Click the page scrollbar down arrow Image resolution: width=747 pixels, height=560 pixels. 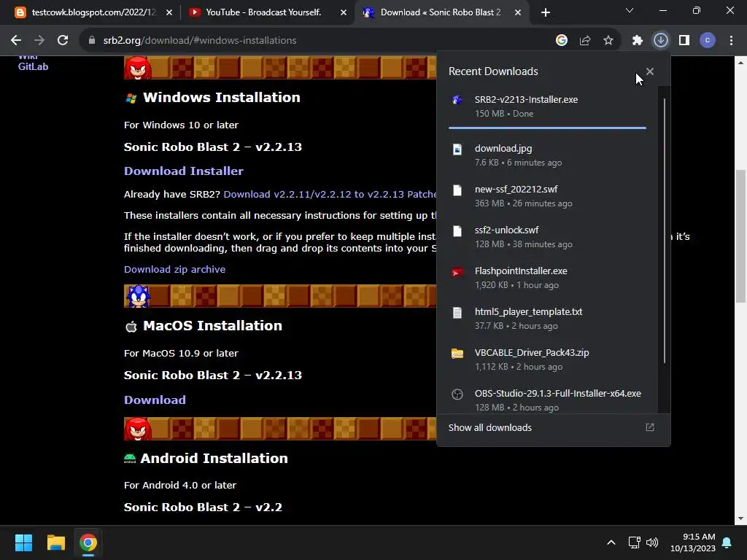point(740,518)
